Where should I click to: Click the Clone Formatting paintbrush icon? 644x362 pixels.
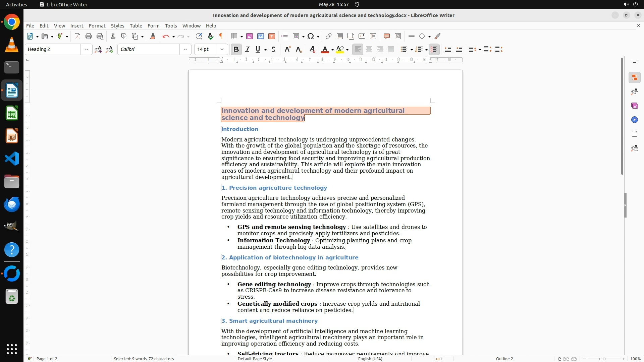[x=153, y=37]
